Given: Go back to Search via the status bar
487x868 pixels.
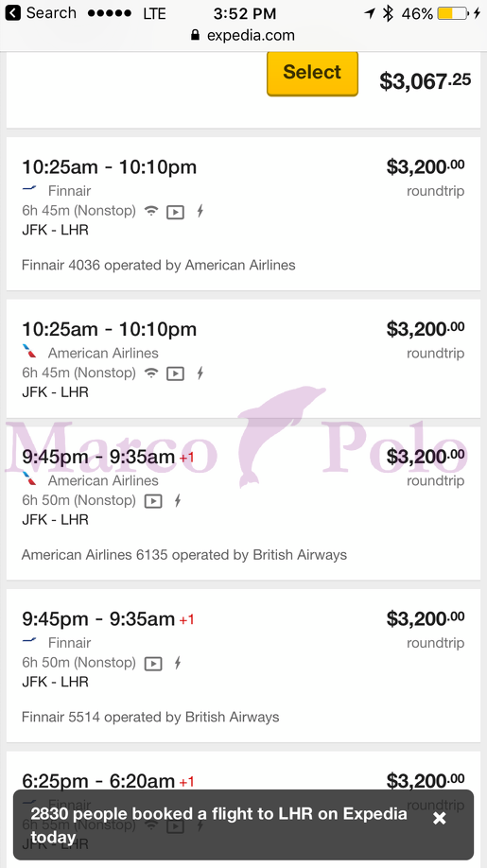Looking at the screenshot, I should (x=40, y=12).
